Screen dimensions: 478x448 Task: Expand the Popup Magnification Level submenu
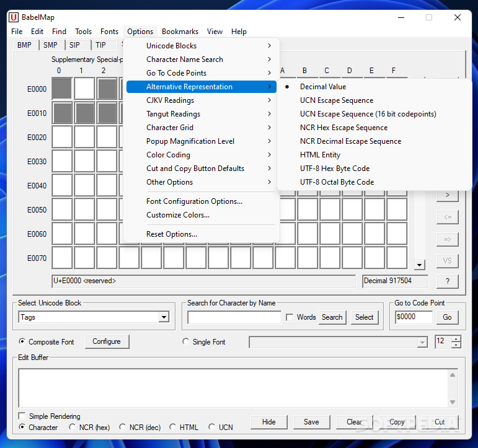(x=201, y=141)
